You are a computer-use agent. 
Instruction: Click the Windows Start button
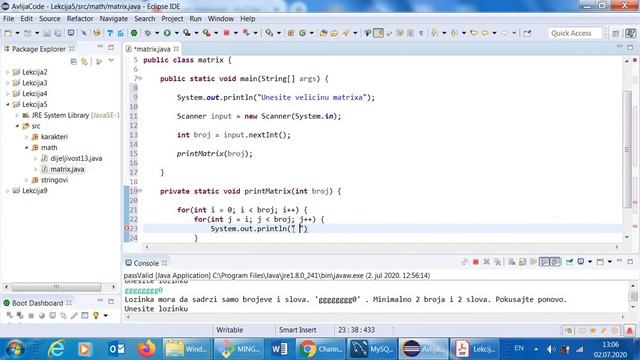tap(16, 349)
